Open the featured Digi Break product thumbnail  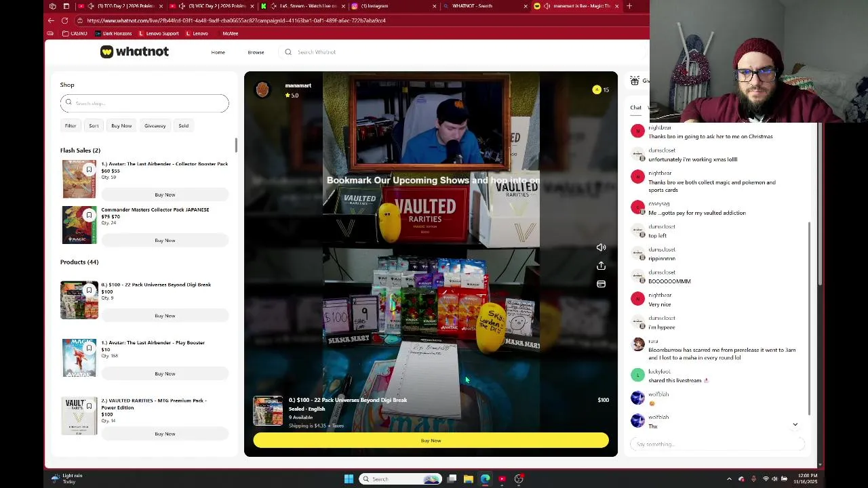click(268, 411)
